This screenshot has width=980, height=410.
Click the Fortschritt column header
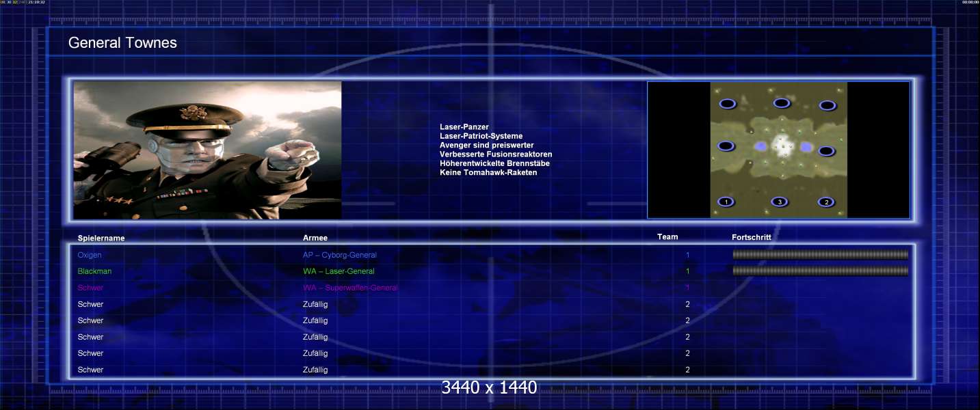(x=752, y=238)
